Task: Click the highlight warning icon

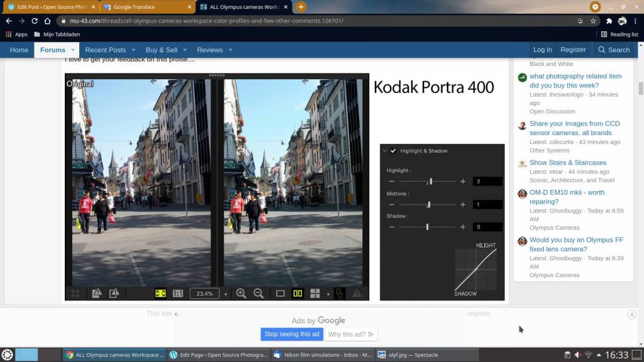Action: [97, 293]
